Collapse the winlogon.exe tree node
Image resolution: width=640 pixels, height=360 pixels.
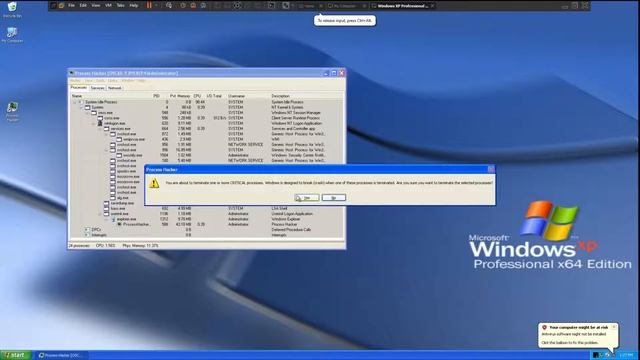coord(93,123)
